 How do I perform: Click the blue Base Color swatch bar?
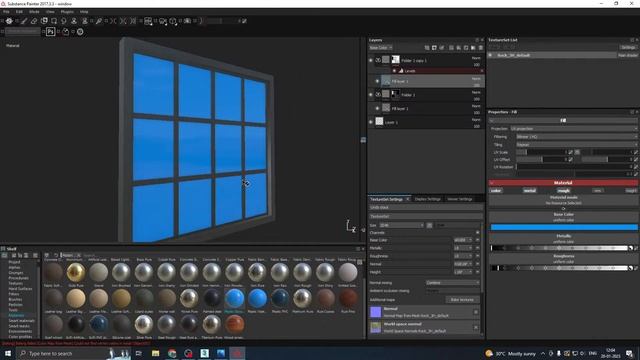(x=564, y=227)
